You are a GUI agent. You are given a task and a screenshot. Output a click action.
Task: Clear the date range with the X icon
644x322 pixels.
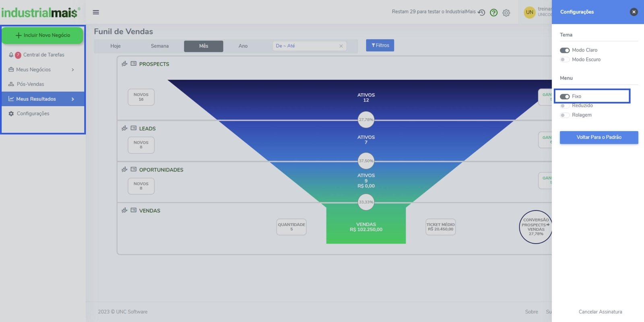pos(341,46)
